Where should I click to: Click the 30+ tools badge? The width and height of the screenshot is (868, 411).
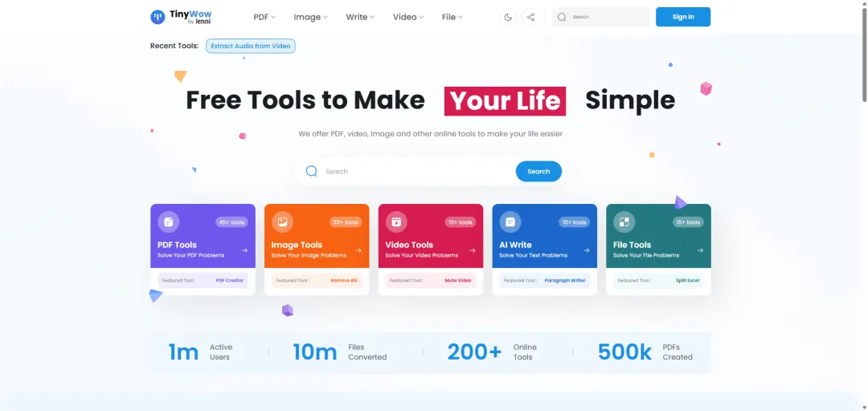pyautogui.click(x=346, y=222)
